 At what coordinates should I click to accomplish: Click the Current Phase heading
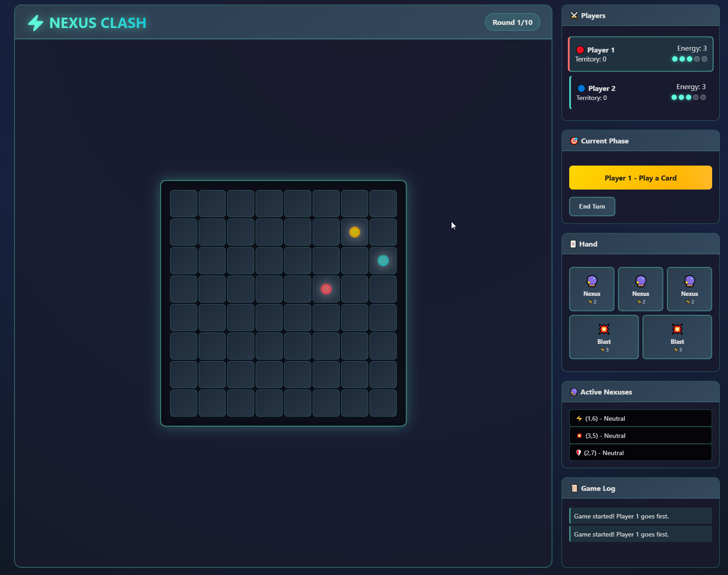pyautogui.click(x=605, y=141)
